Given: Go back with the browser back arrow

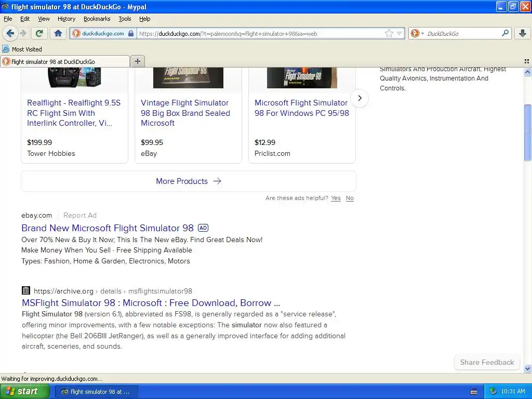Looking at the screenshot, I should 10,33.
